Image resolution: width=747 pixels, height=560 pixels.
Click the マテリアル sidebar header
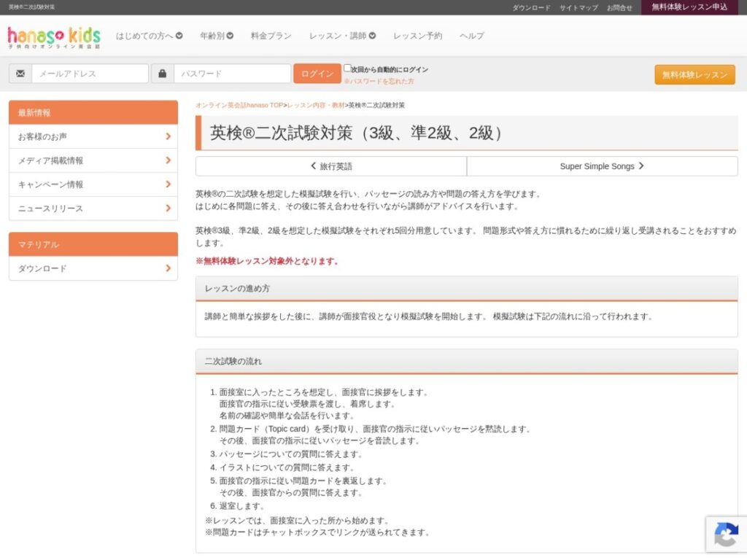(x=93, y=244)
